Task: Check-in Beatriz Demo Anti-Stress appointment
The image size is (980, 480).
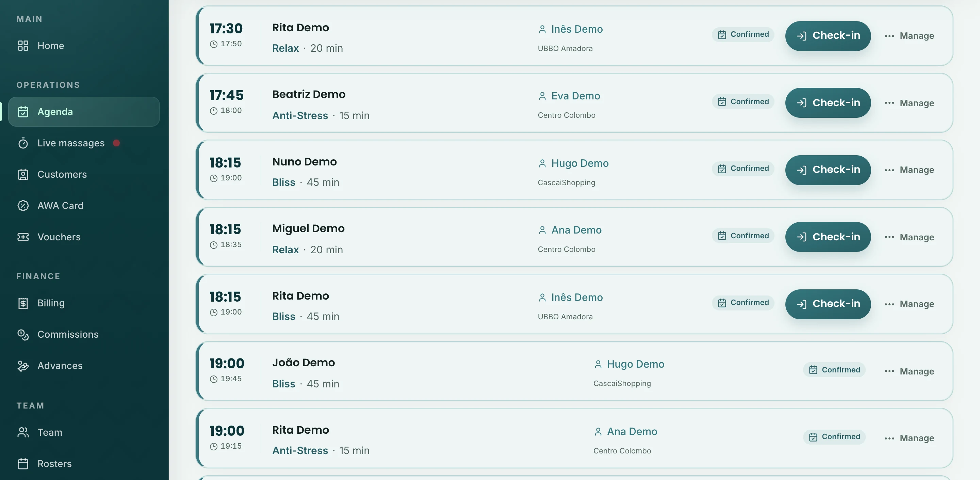Action: coord(828,103)
